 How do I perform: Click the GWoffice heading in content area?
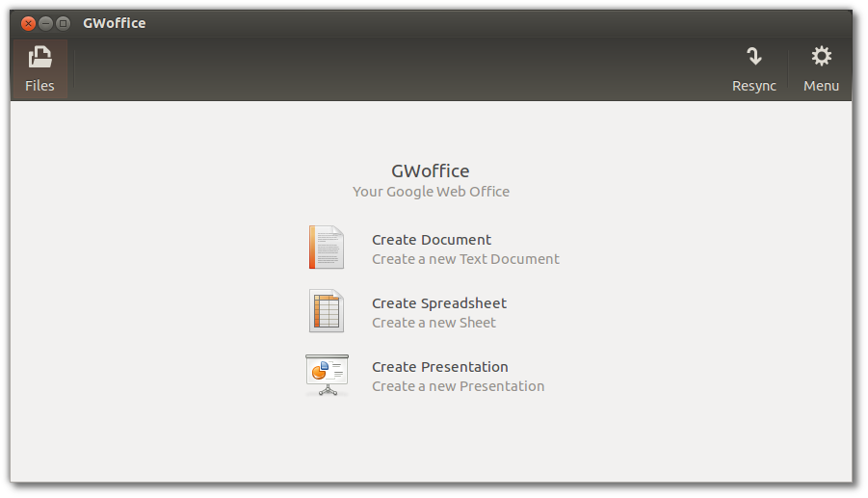coord(431,171)
